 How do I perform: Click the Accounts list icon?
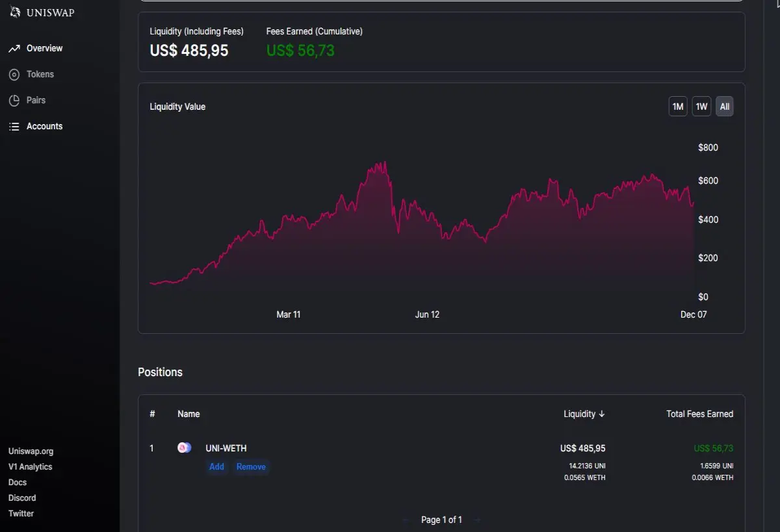[x=14, y=127]
